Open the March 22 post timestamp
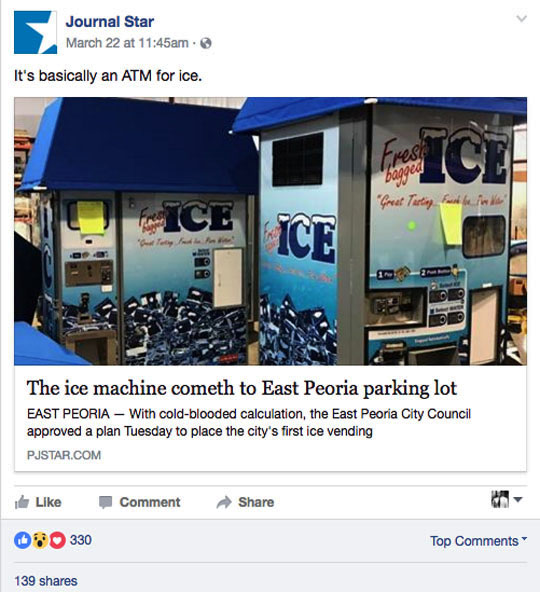The width and height of the screenshot is (540, 592). tap(127, 43)
